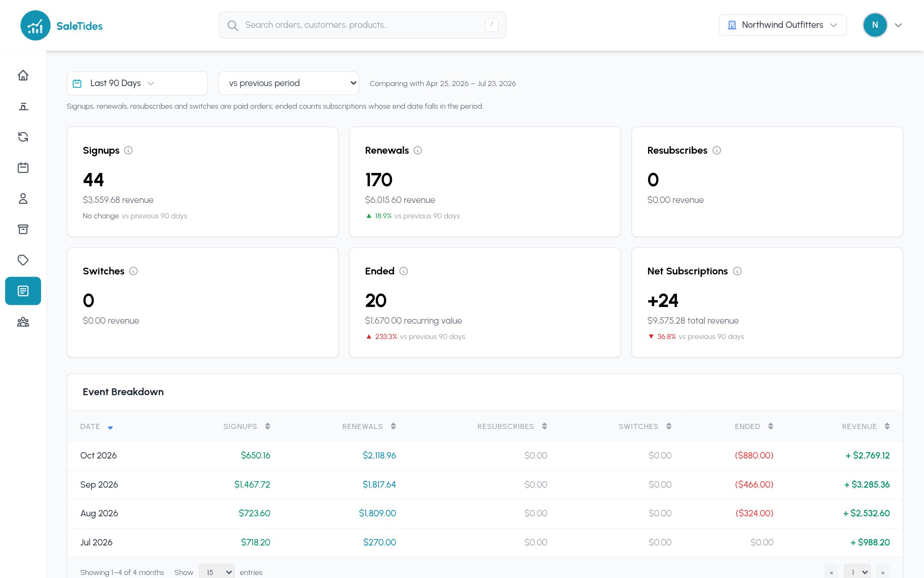Image resolution: width=924 pixels, height=578 pixels.
Task: Open the tag coupons sidebar icon
Action: tap(23, 260)
